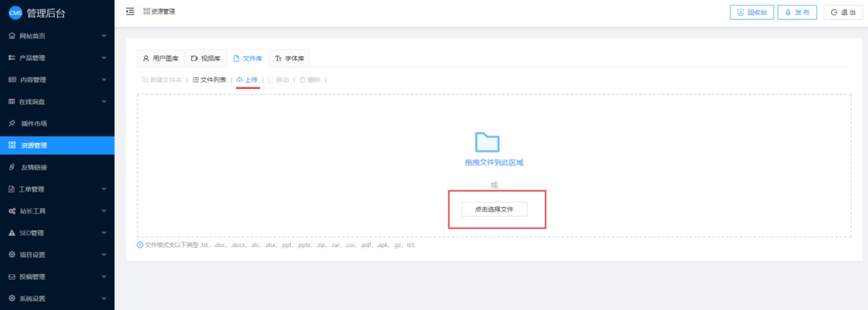Open the 字体库 tab
Screen dimensions: 868x310
[x=289, y=58]
